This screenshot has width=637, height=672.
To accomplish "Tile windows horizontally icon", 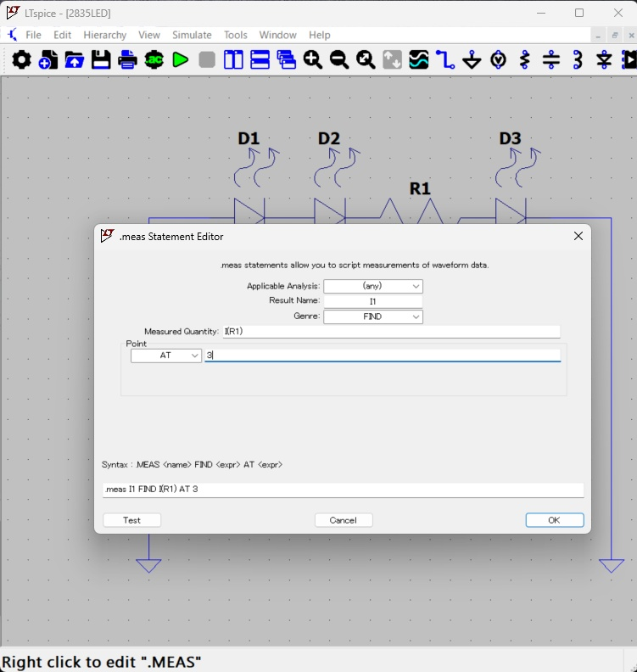I will (260, 59).
